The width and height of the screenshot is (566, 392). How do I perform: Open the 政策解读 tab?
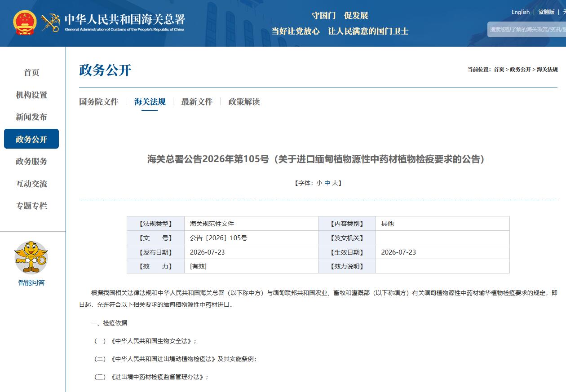(x=244, y=101)
